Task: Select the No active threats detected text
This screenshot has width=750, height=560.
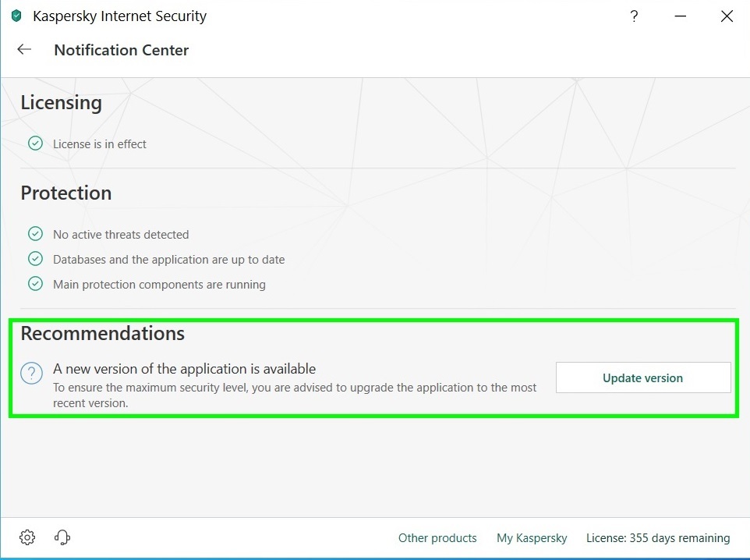Action: 121,234
